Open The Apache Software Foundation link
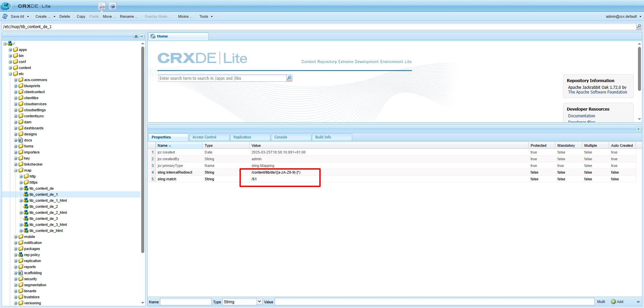Image resolution: width=644 pixels, height=308 pixels. click(x=597, y=92)
